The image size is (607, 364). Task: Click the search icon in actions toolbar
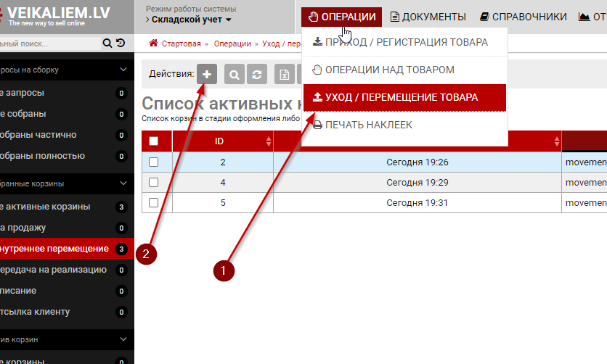pyautogui.click(x=235, y=74)
